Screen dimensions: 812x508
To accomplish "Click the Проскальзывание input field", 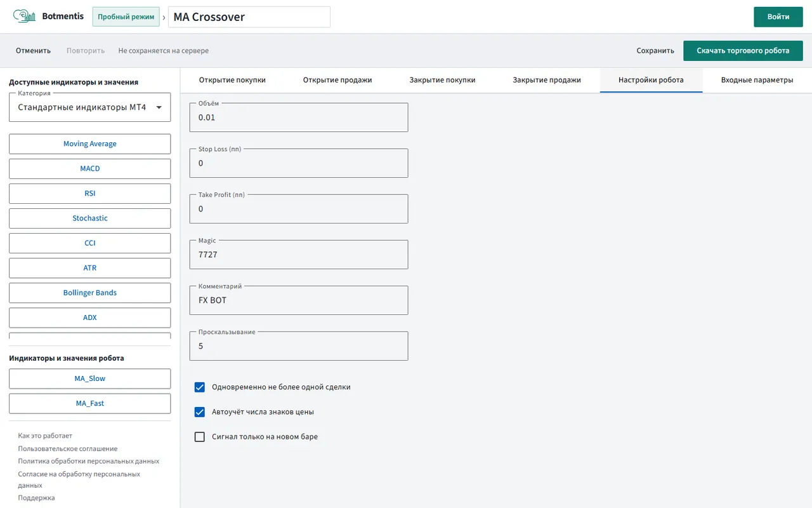I will tap(299, 346).
